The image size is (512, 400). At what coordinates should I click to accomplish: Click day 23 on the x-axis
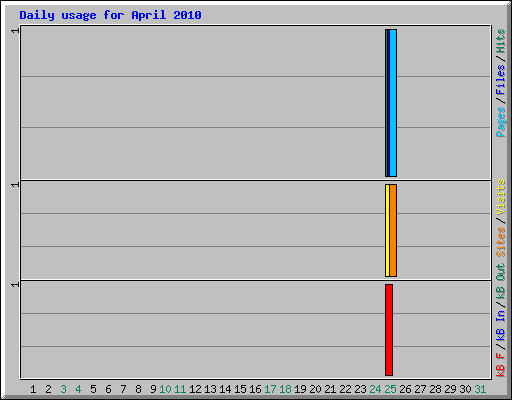point(360,389)
